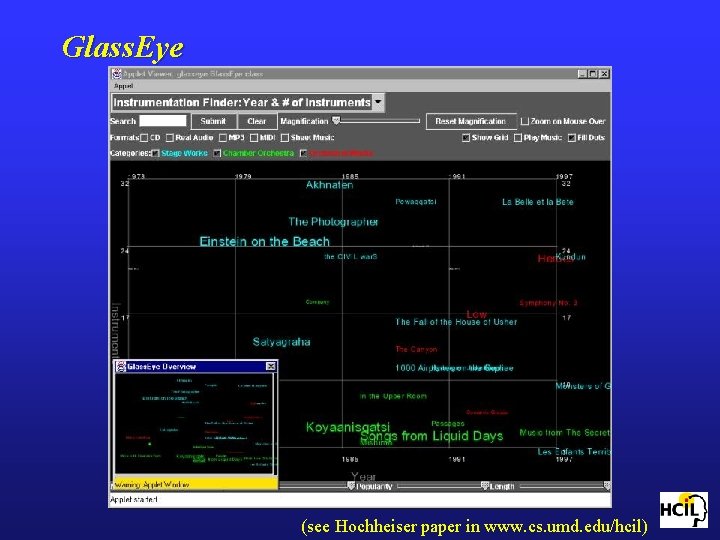Focus the Search input field
The height and width of the screenshot is (540, 720).
click(x=163, y=121)
